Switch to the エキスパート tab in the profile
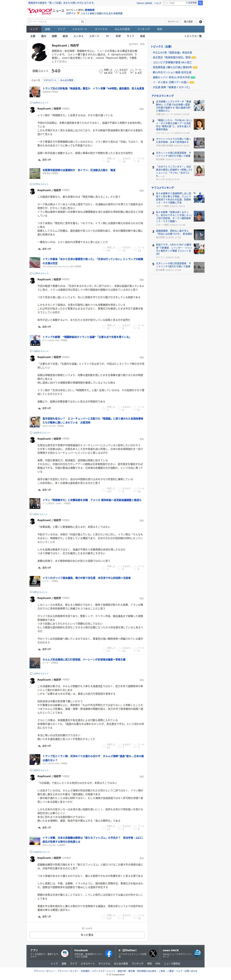This screenshot has width=231, height=980. 50,80
